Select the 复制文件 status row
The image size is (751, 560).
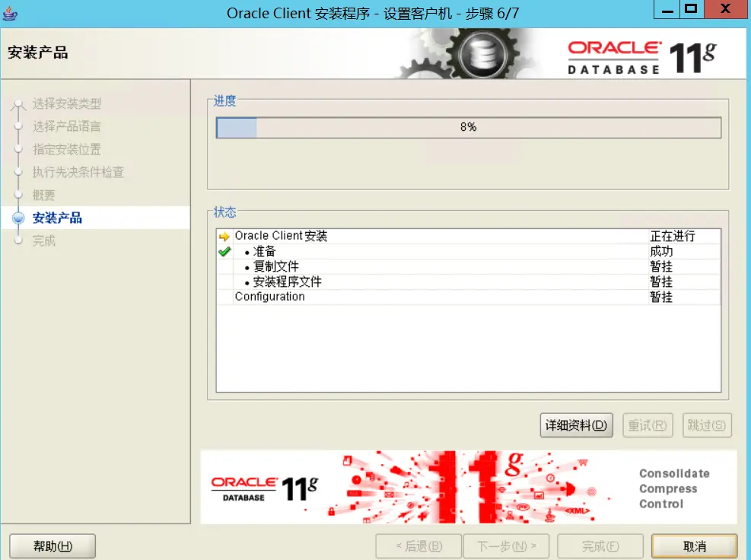(x=469, y=266)
